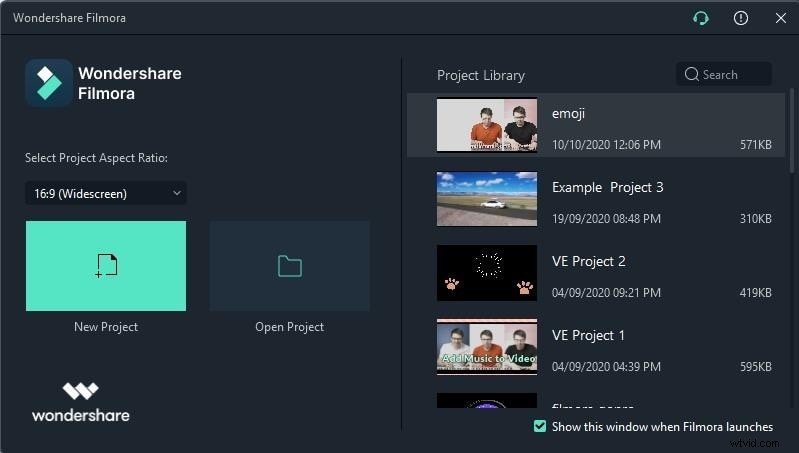Create a New Project tile
The image size is (799, 453).
pyautogui.click(x=106, y=265)
